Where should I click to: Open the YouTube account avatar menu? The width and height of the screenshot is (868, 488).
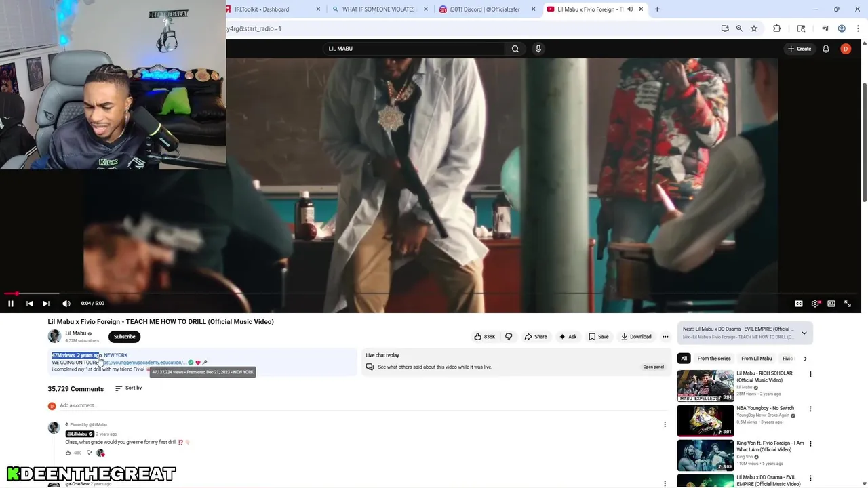(x=846, y=49)
